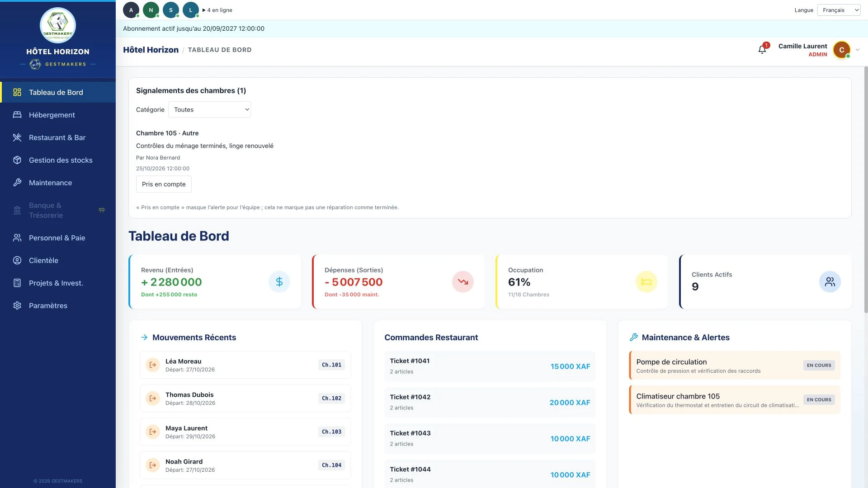
Task: Open the Langue Français dropdown
Action: tap(839, 10)
